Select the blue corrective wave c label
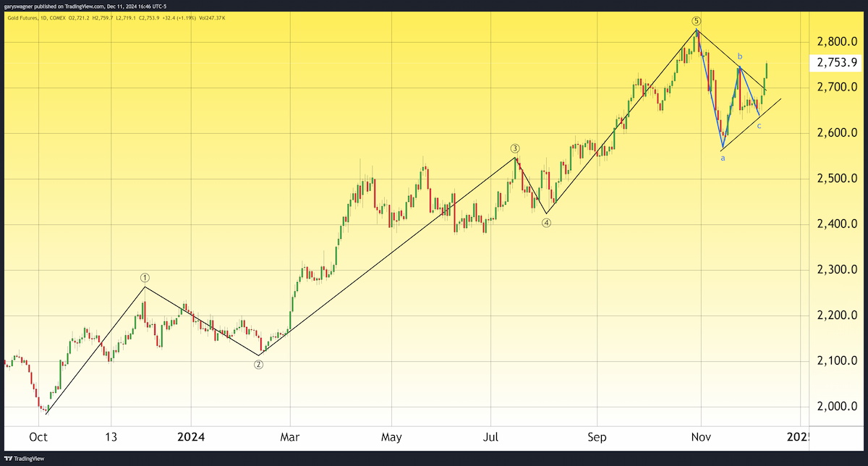 coord(759,127)
